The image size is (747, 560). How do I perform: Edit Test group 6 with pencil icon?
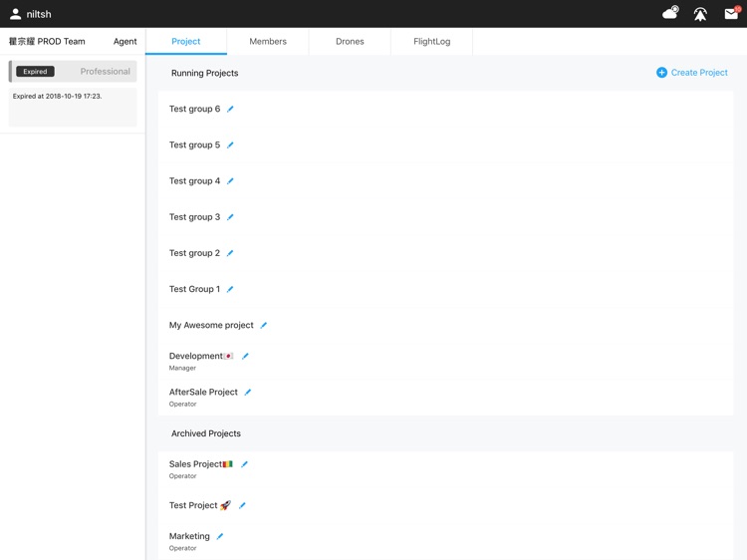tap(230, 110)
